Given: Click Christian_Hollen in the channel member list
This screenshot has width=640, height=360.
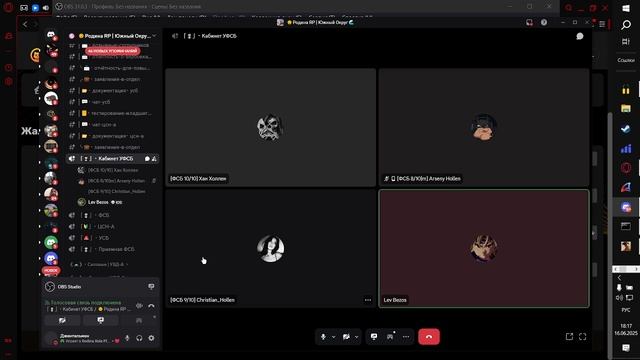Looking at the screenshot, I should point(117,191).
